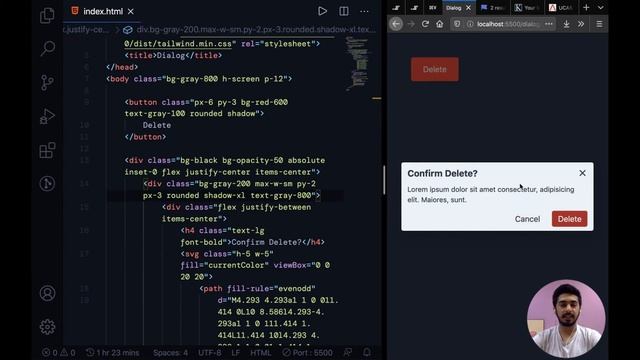Run the file with the play icon

(322, 11)
